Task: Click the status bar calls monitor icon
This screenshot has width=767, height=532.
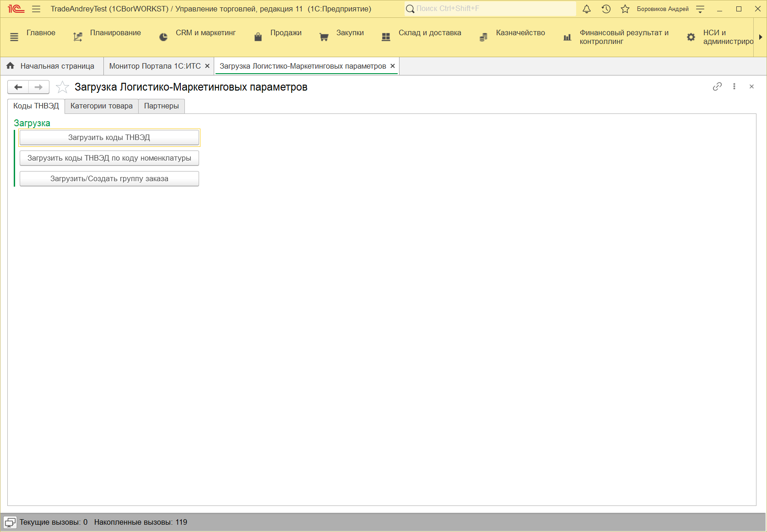Action: (x=10, y=522)
